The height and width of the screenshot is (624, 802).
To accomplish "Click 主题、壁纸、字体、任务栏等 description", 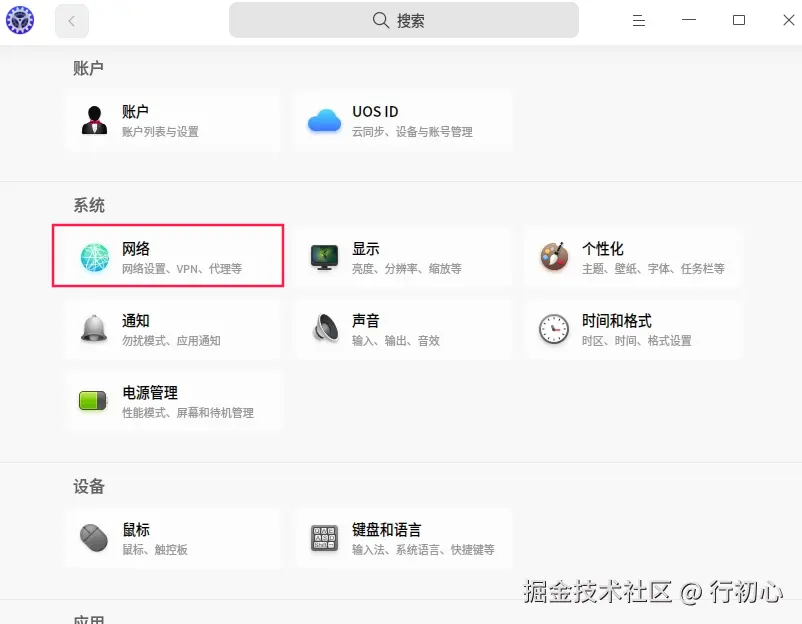I will click(653, 269).
